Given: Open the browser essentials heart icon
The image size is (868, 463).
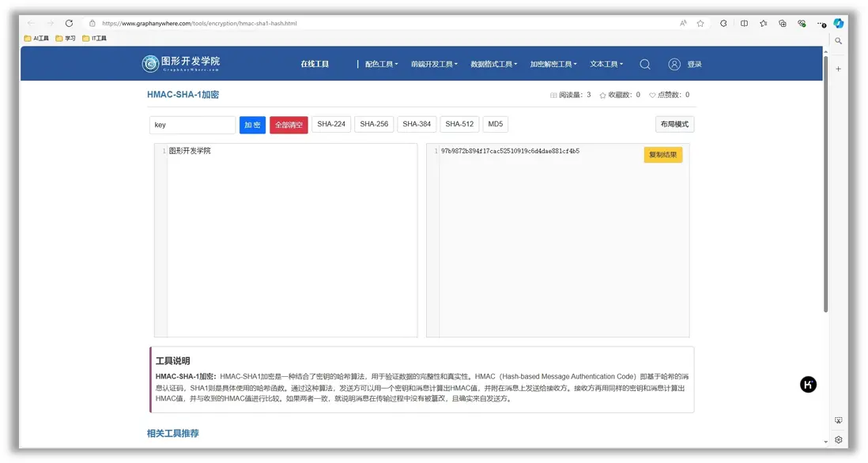Looking at the screenshot, I should 802,23.
